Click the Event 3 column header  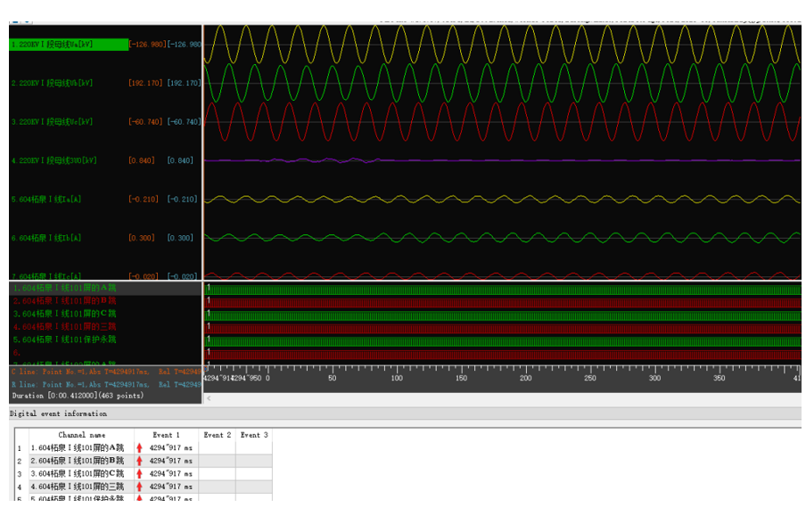click(x=254, y=435)
